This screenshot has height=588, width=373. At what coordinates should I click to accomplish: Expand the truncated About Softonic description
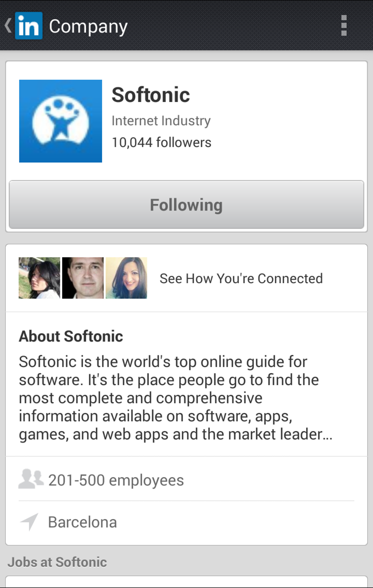coord(176,398)
